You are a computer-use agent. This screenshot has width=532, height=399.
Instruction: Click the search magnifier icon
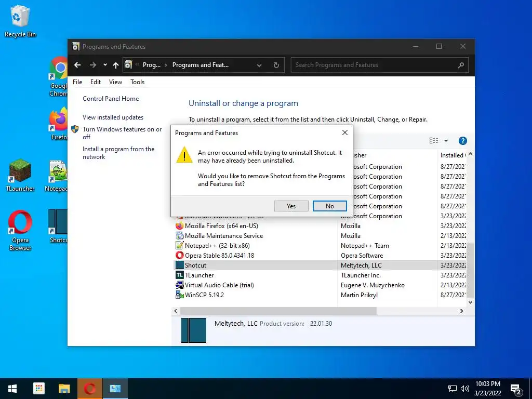click(x=461, y=65)
